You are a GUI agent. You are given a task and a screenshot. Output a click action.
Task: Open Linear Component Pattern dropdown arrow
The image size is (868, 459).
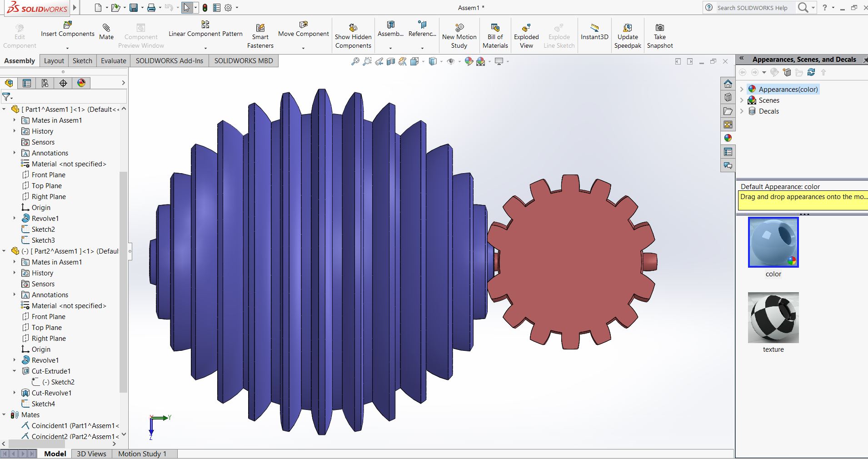click(205, 48)
